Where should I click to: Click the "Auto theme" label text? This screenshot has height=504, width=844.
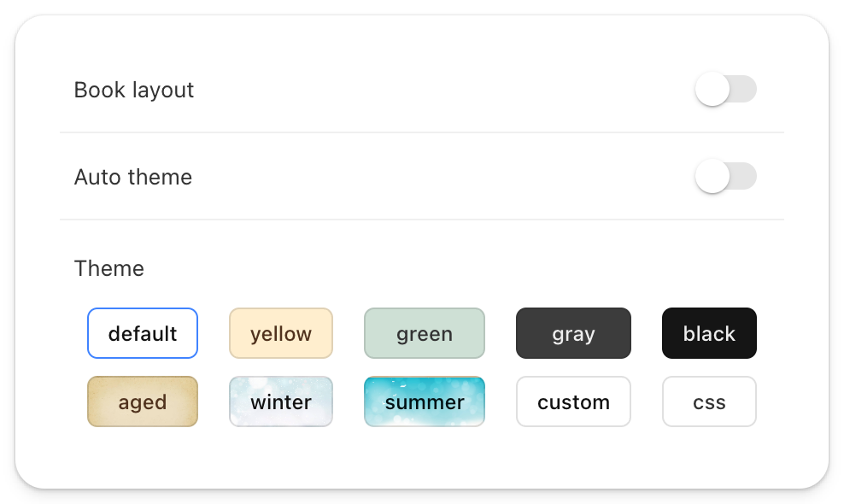pos(133,177)
